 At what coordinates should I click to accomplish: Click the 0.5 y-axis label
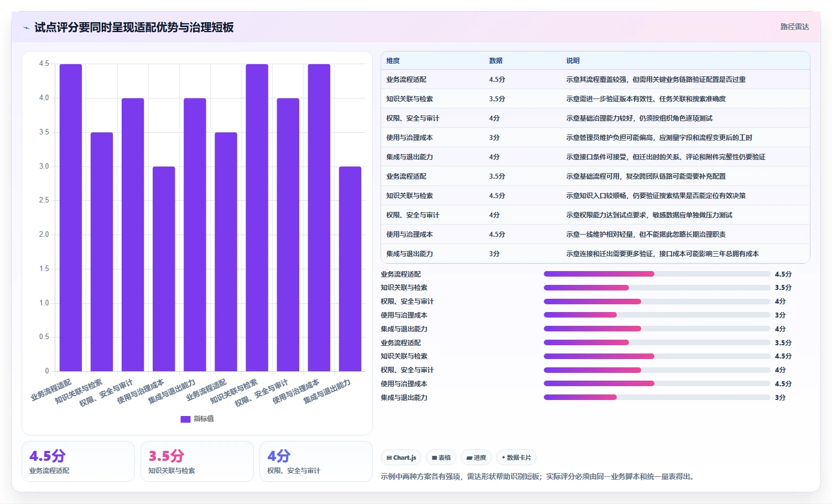tap(44, 337)
